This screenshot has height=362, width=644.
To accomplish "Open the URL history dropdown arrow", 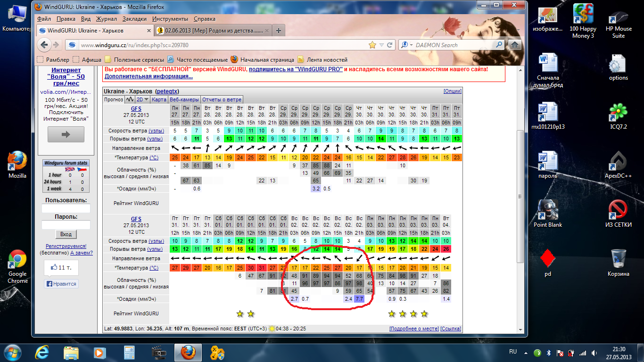I will coord(381,45).
